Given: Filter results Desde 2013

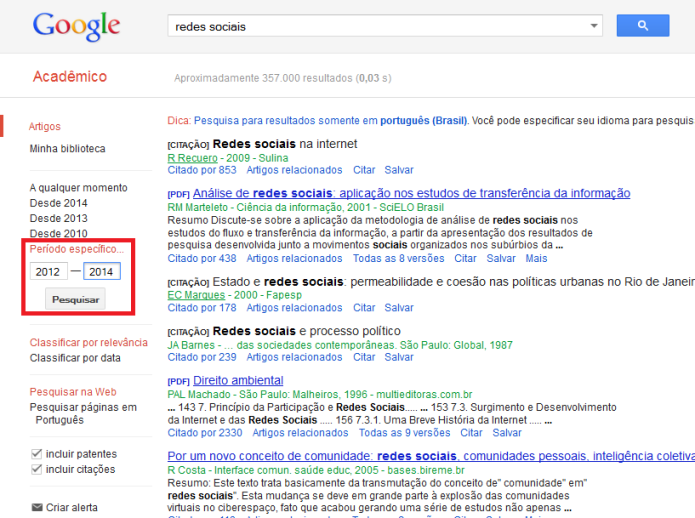Looking at the screenshot, I should [x=59, y=218].
